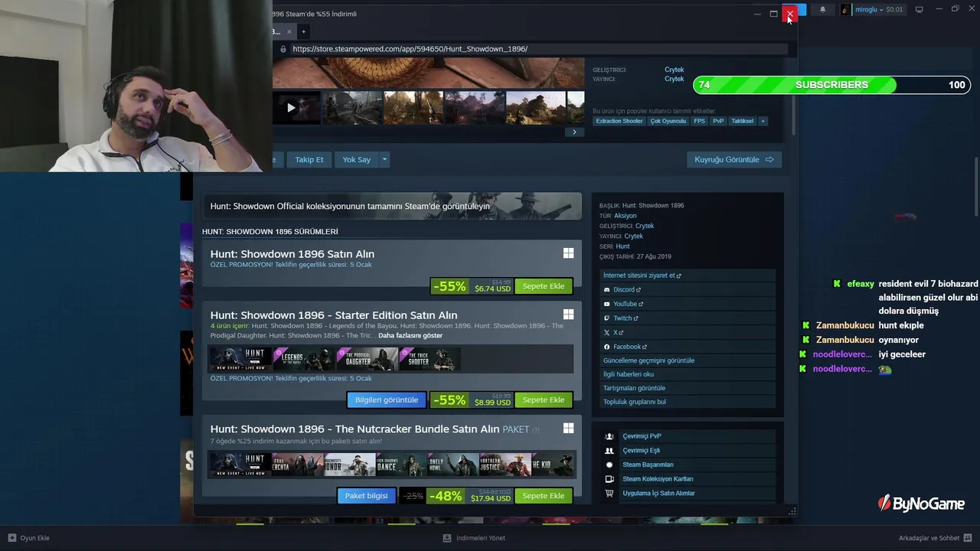Screen dimensions: 980x551
Task: Open new browser tab with plus
Action: tap(303, 31)
